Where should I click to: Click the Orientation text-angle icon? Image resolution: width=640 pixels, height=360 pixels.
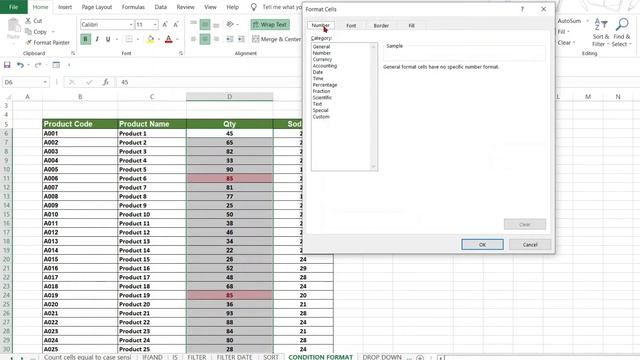click(x=230, y=24)
